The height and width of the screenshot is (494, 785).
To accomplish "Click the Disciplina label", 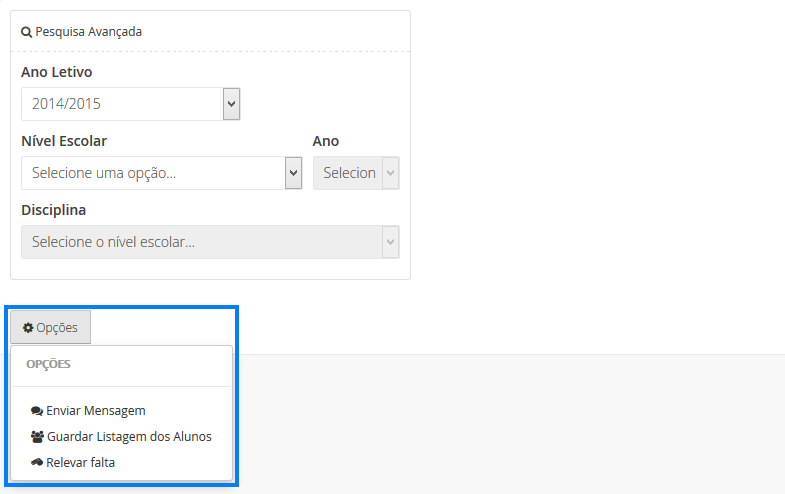I will tap(53, 210).
